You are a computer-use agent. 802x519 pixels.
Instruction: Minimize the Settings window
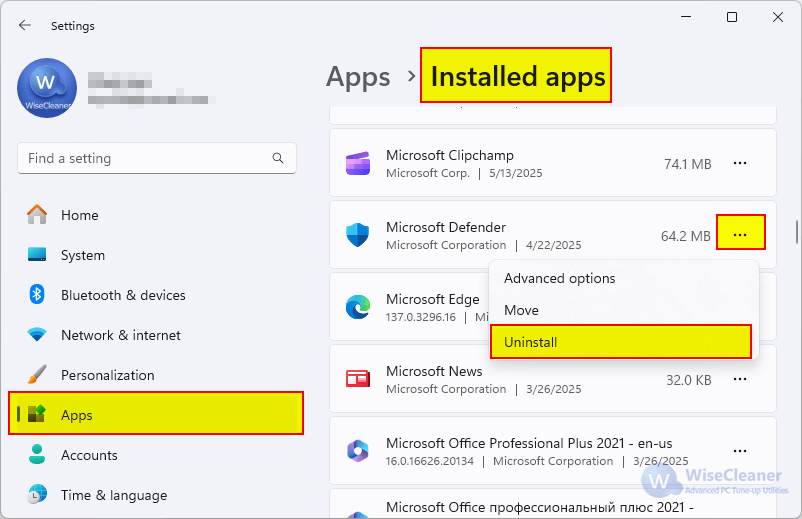(x=686, y=17)
